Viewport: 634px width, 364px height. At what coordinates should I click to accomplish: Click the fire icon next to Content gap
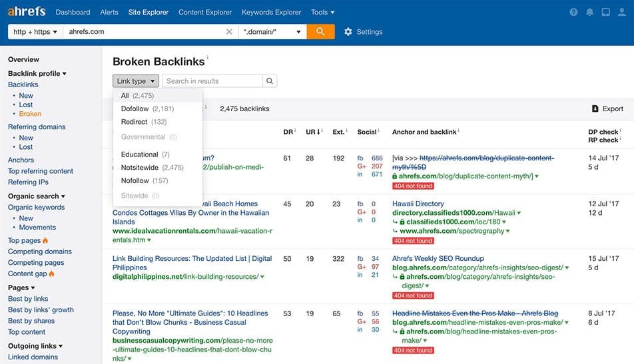[x=51, y=273]
